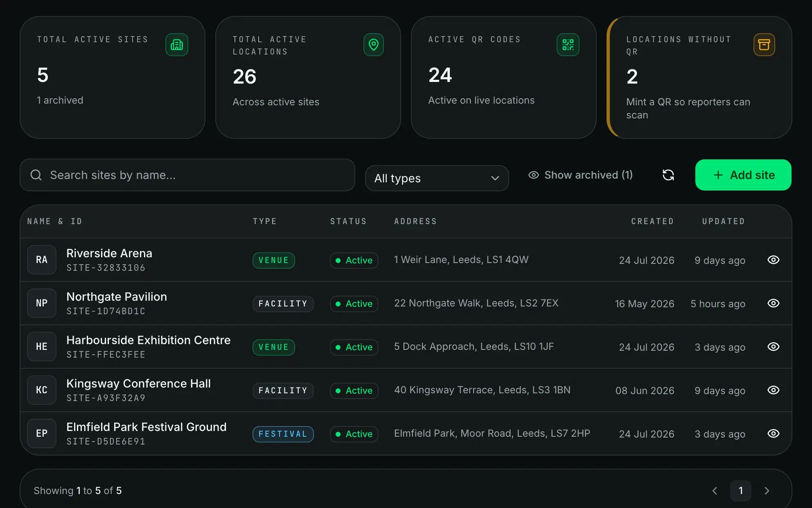Click the EP avatar badge
This screenshot has height=508, width=812.
(x=42, y=433)
